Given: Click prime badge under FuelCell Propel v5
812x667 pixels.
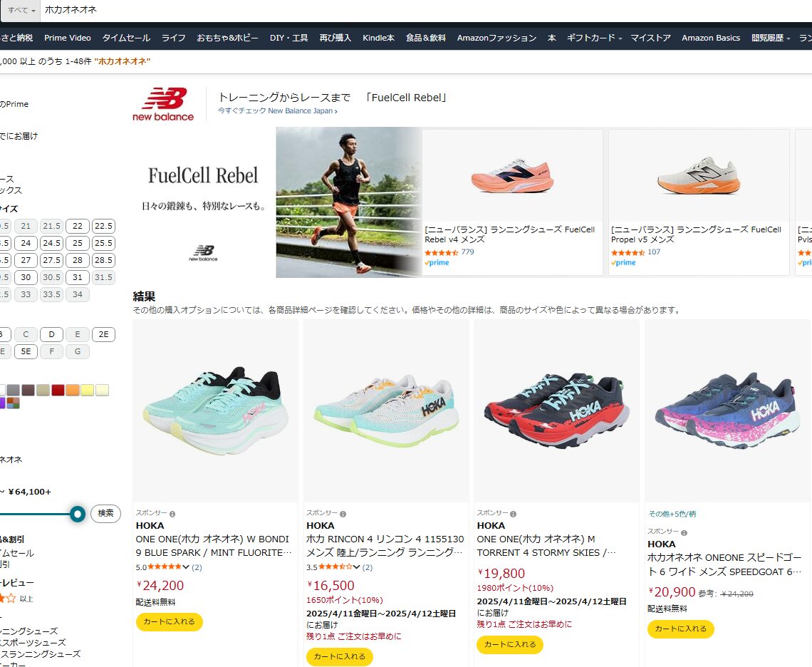Looking at the screenshot, I should click(623, 263).
